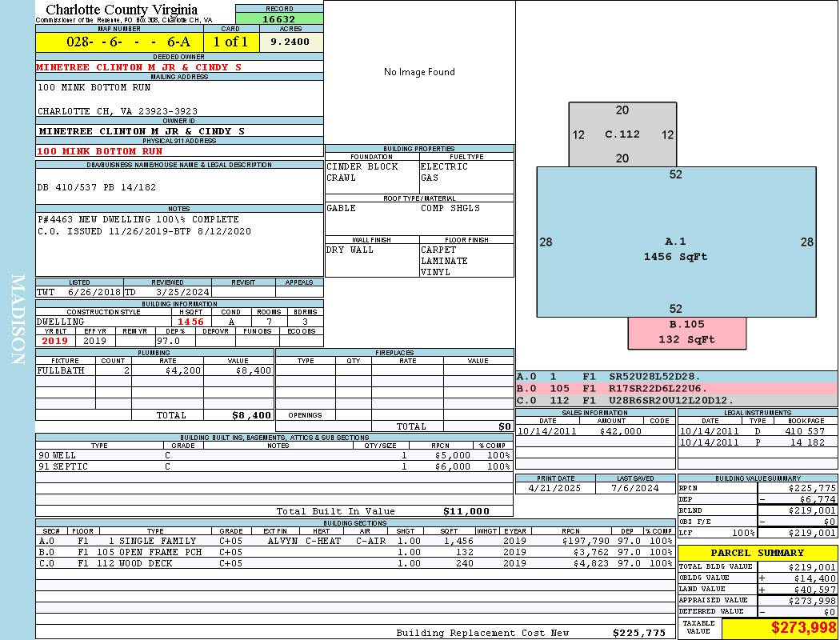Click the red year built value 2019
This screenshot has width=840, height=640.
click(55, 341)
